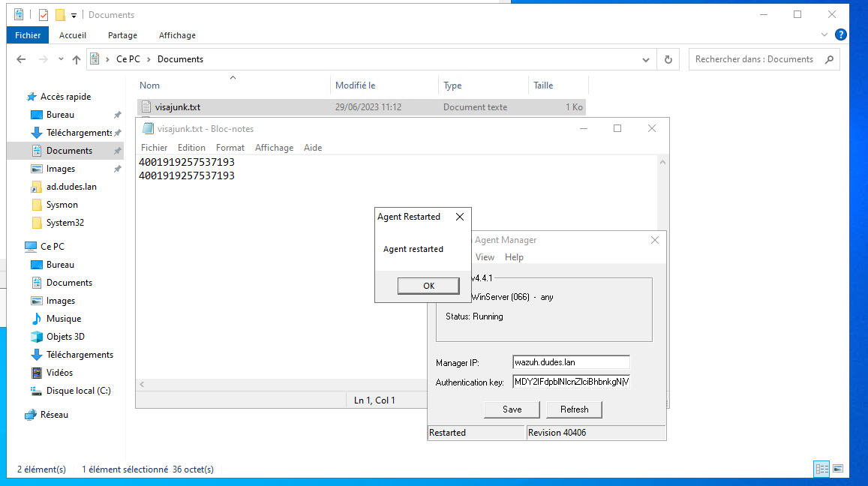This screenshot has width=868, height=486.
Task: Open the Format menu in Bloc-notes
Action: tap(230, 148)
